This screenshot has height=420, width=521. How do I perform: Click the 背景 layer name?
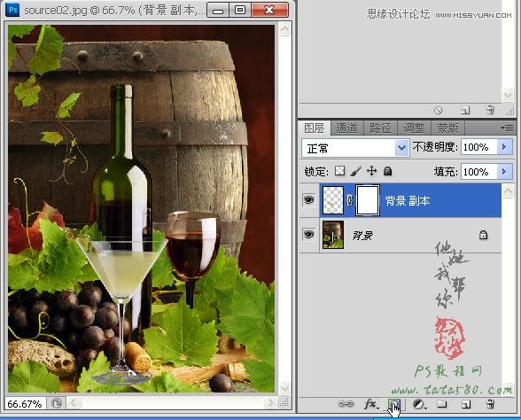coord(362,236)
